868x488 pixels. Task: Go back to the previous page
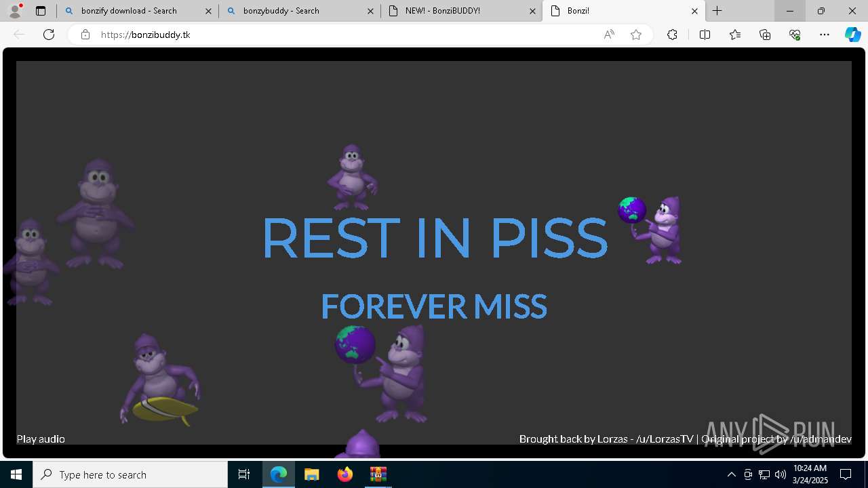point(19,35)
